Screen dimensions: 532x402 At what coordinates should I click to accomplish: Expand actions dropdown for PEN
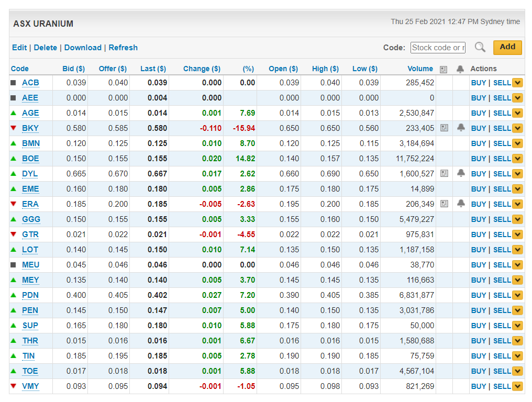517,310
